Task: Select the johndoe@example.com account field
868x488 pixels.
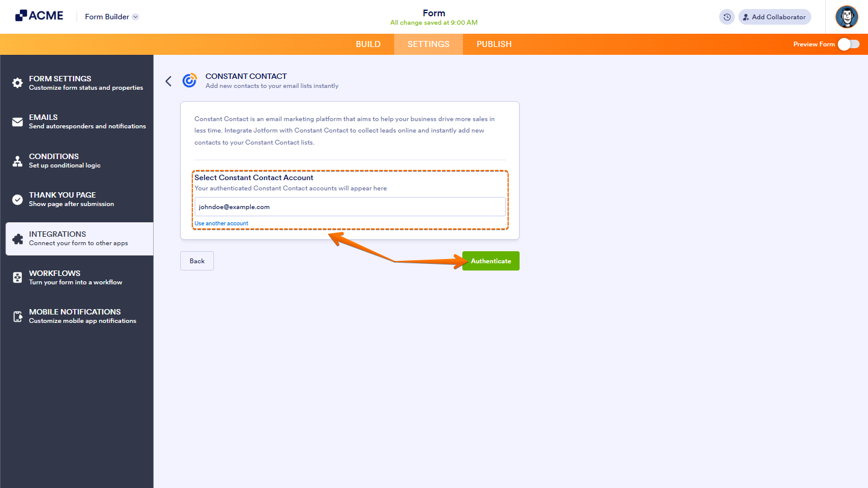Action: coord(350,207)
